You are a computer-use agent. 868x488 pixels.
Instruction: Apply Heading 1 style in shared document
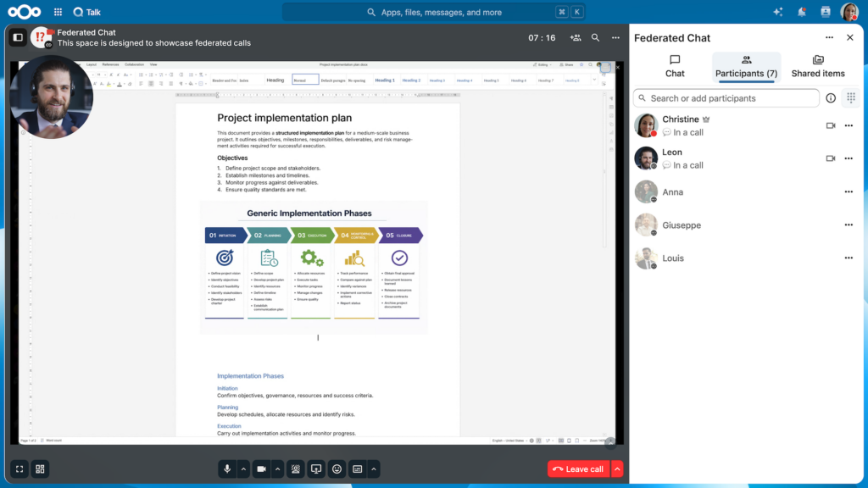coord(385,80)
